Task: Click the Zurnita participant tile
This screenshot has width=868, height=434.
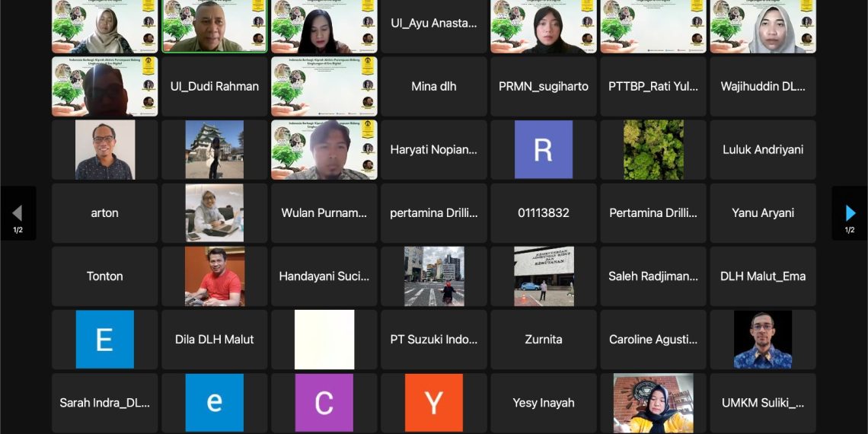Action: (544, 340)
